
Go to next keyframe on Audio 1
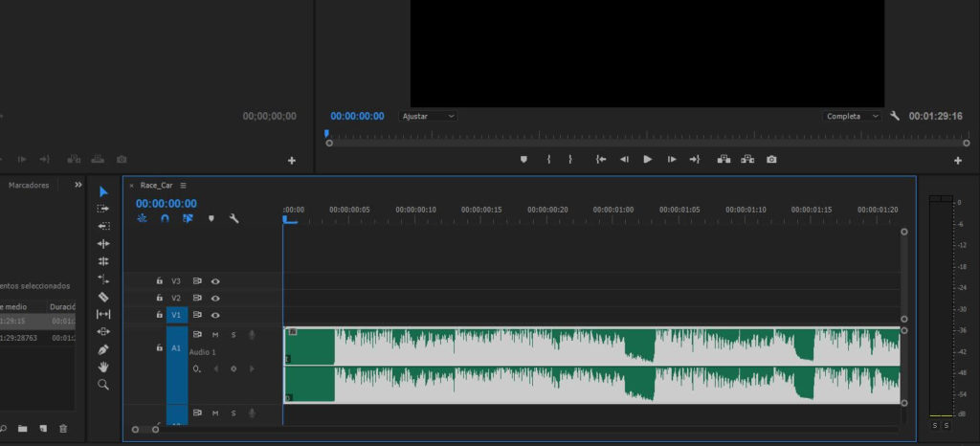pyautogui.click(x=252, y=368)
